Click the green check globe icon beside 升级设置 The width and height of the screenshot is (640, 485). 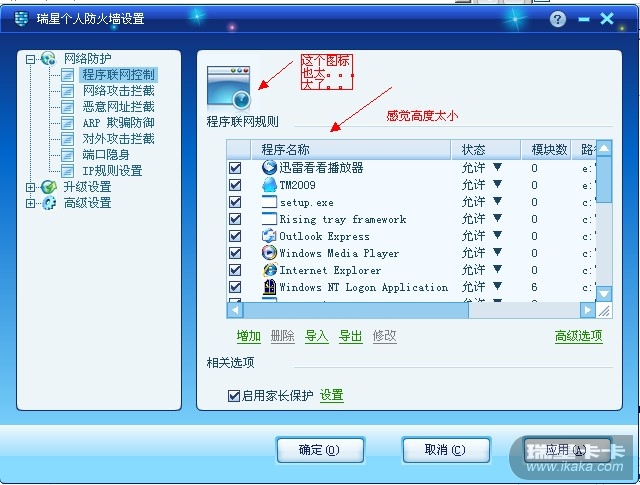coord(49,187)
